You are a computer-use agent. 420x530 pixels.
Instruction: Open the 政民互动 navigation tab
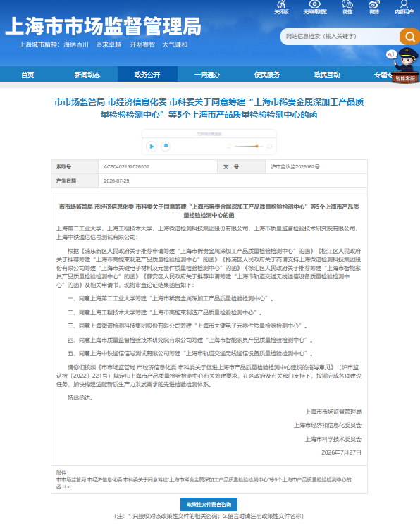(327, 75)
